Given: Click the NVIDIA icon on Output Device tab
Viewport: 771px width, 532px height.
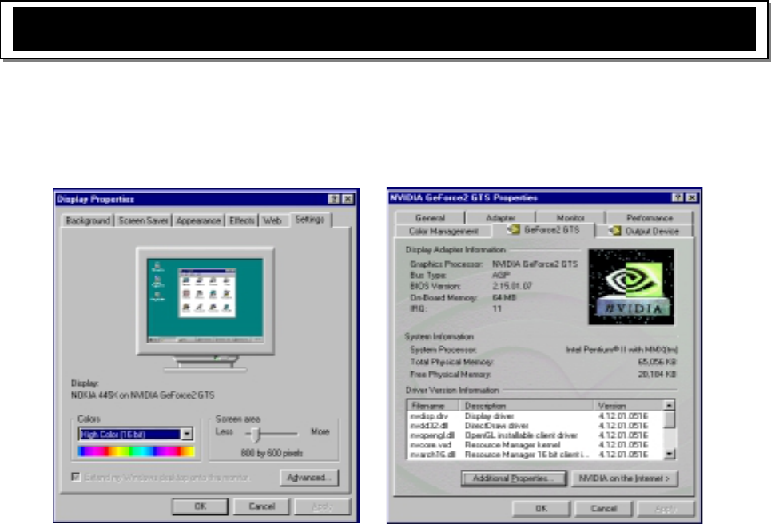Looking at the screenshot, I should (614, 231).
